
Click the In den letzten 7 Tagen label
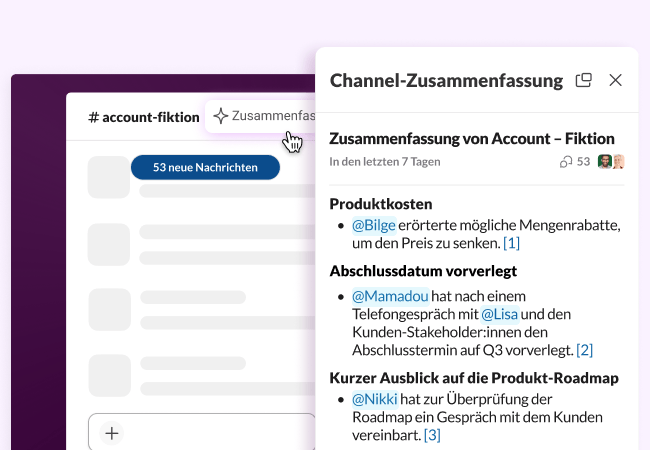pyautogui.click(x=384, y=162)
